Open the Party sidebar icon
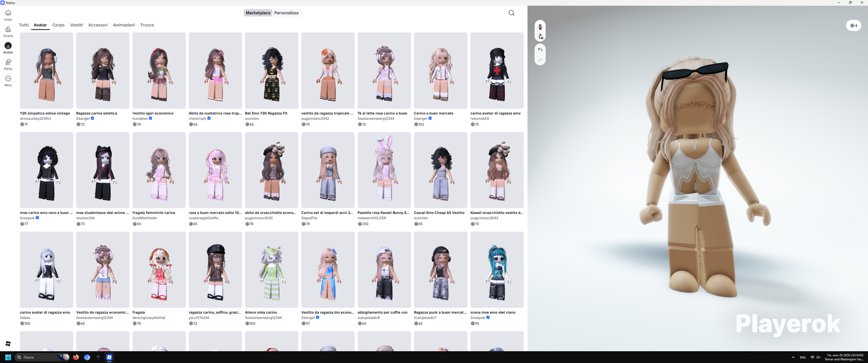Image resolution: width=868 pixels, height=363 pixels. (8, 65)
